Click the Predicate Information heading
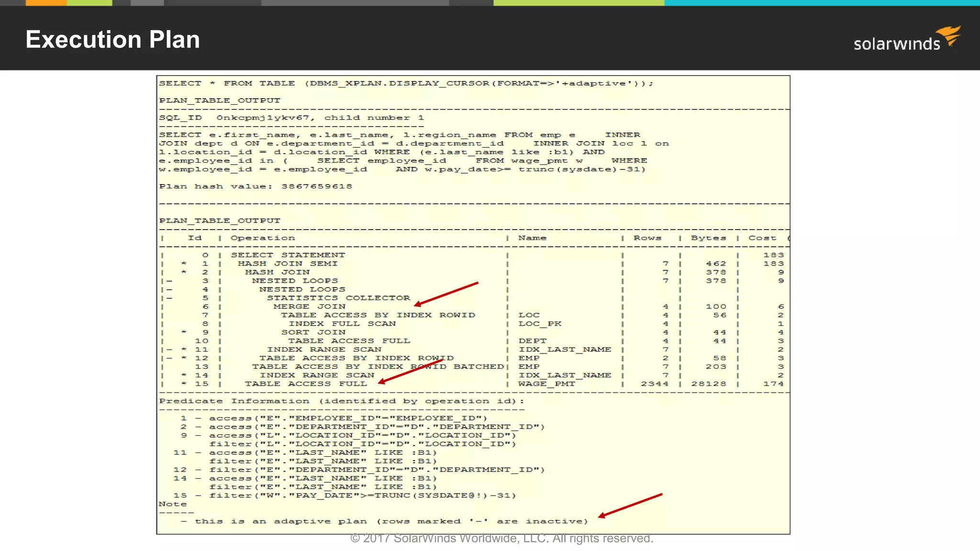Screen dimensions: 980x551 [341, 401]
